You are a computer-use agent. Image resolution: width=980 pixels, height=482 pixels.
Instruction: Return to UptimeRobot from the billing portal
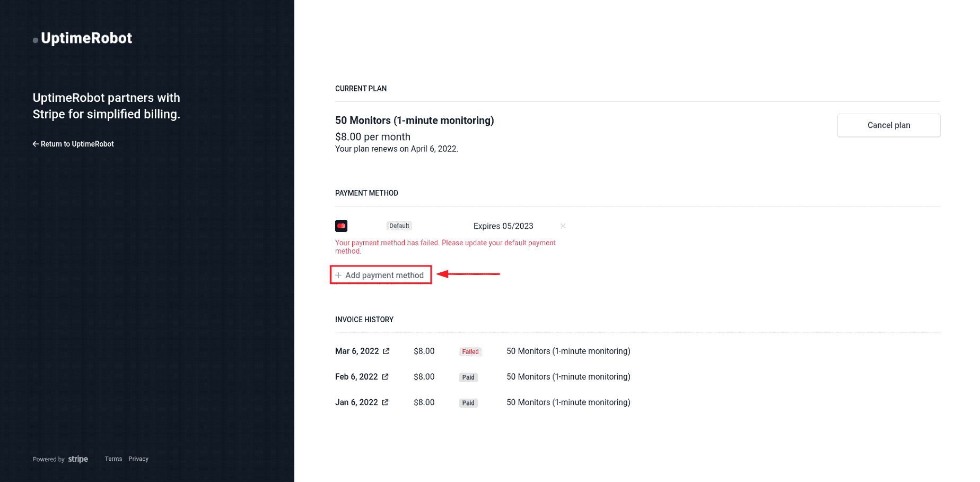point(77,143)
